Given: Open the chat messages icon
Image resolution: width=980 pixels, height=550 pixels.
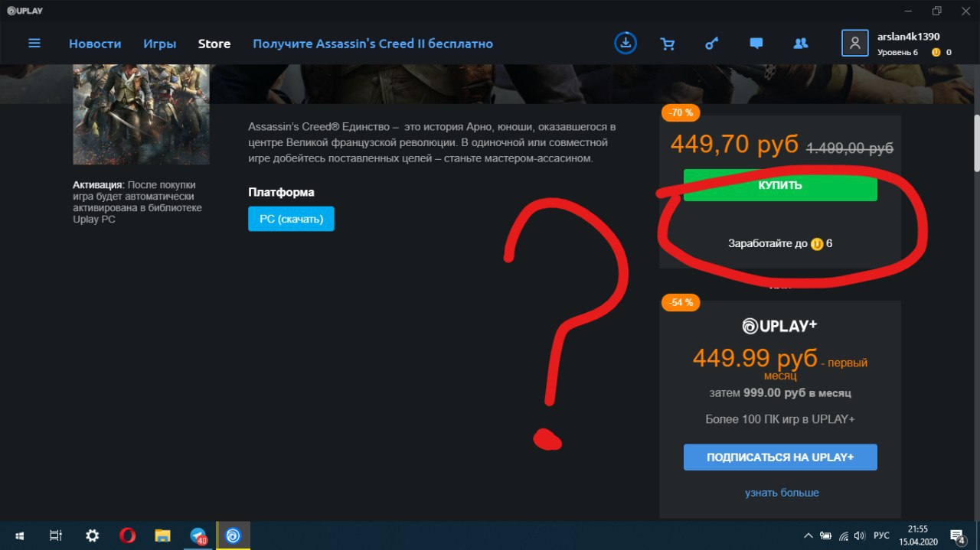Looking at the screenshot, I should [x=756, y=44].
